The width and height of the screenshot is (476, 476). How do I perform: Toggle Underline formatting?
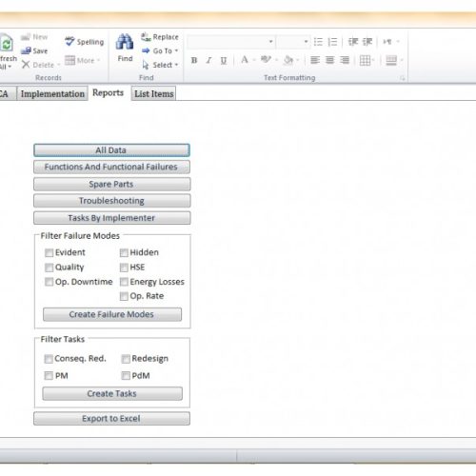pyautogui.click(x=224, y=60)
